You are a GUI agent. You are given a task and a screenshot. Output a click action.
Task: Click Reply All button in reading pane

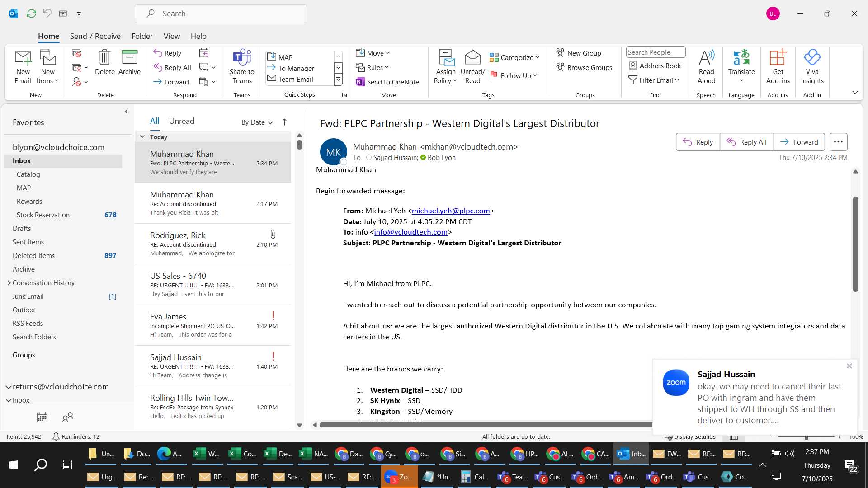(x=746, y=142)
